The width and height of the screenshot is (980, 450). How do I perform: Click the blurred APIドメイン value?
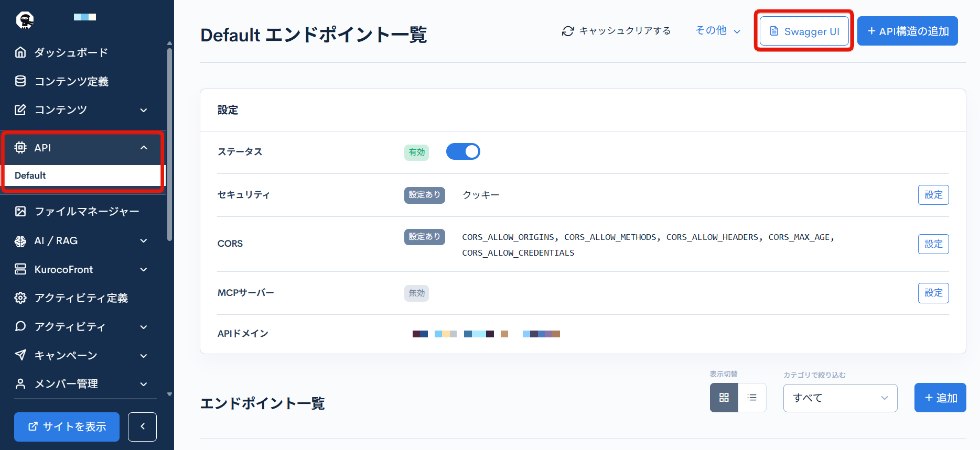486,334
